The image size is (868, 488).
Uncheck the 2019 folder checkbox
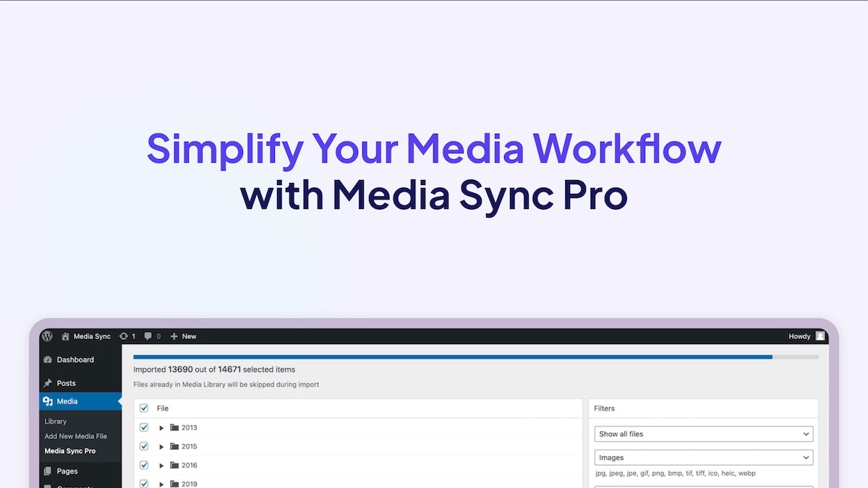click(143, 484)
